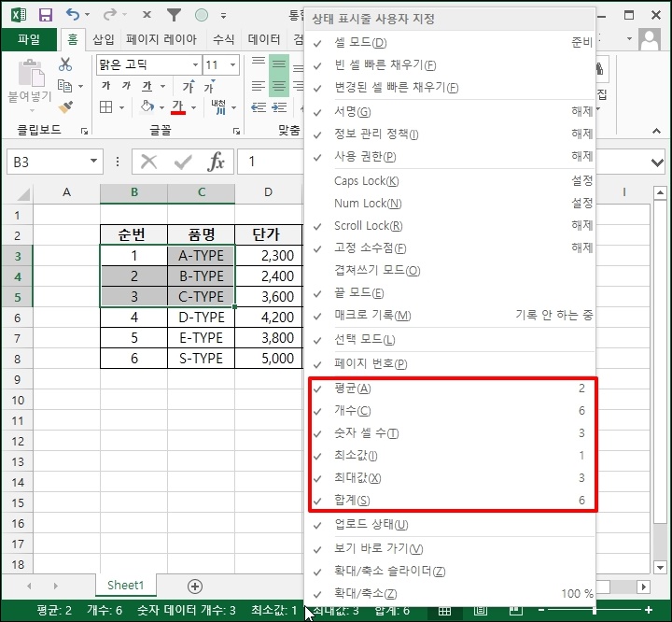Open the Name Box dropdown arrow

click(x=93, y=162)
